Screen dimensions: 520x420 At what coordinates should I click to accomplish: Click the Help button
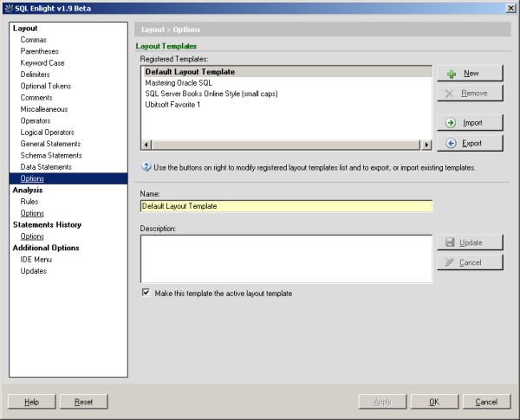click(x=32, y=402)
